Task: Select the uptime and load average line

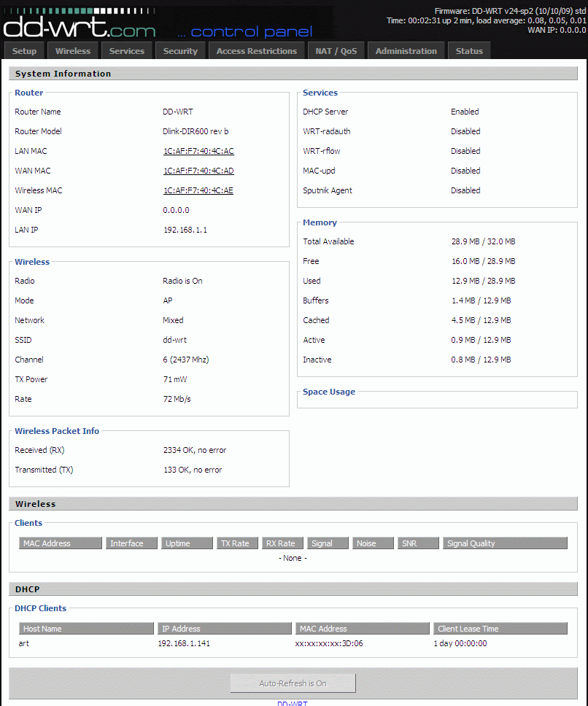Action: pos(487,20)
